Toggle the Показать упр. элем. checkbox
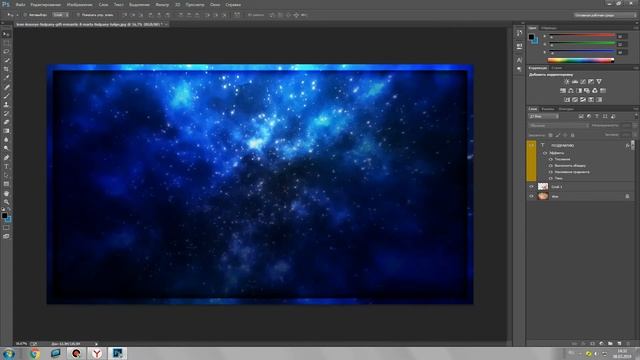This screenshot has height=360, width=640. point(78,15)
